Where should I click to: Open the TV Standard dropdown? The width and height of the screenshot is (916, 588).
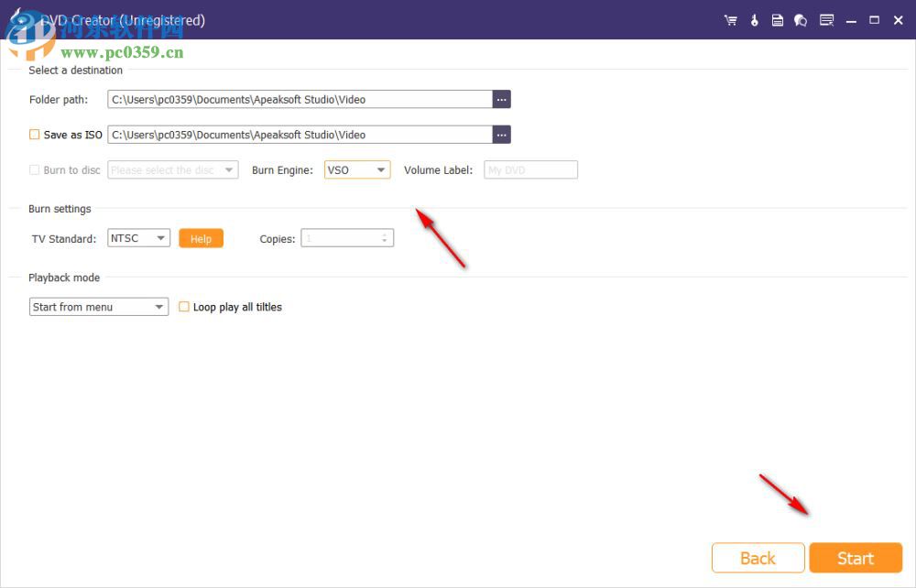click(159, 237)
